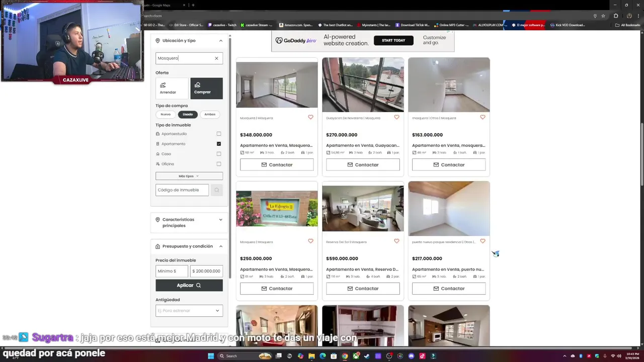Expand Características principales section
This screenshot has height=362, width=644.
coord(220,220)
